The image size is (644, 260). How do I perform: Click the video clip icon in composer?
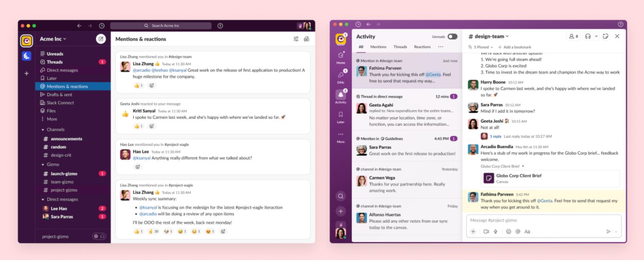click(486, 231)
